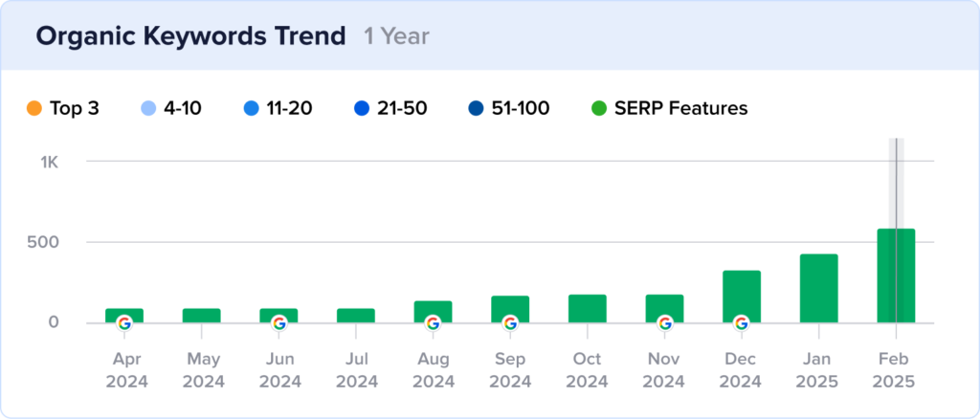Click the dark blue 51-100 color dot

point(476,109)
